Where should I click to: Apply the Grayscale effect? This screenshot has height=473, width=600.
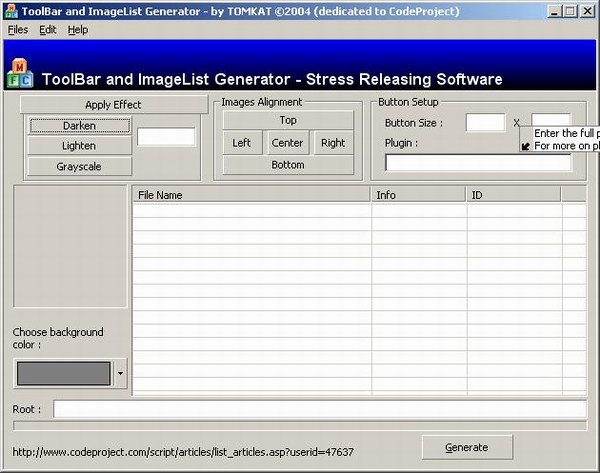[80, 166]
